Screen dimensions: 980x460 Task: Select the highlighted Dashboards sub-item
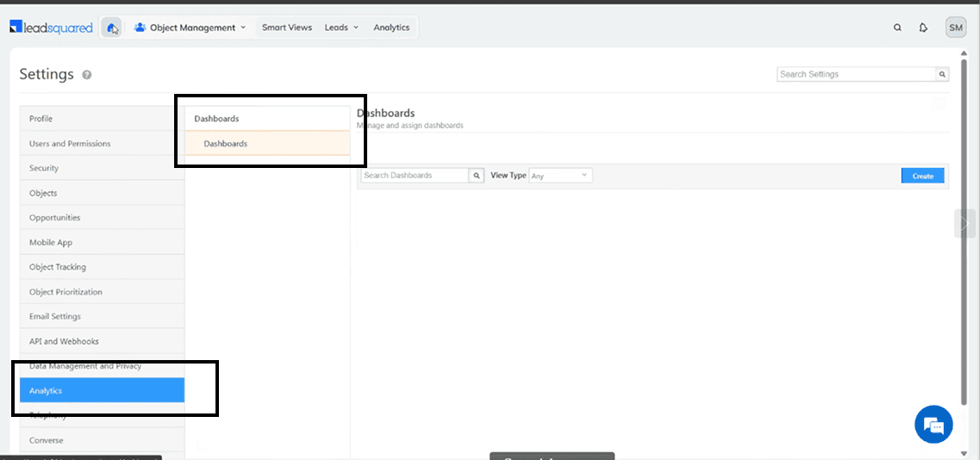pos(267,143)
